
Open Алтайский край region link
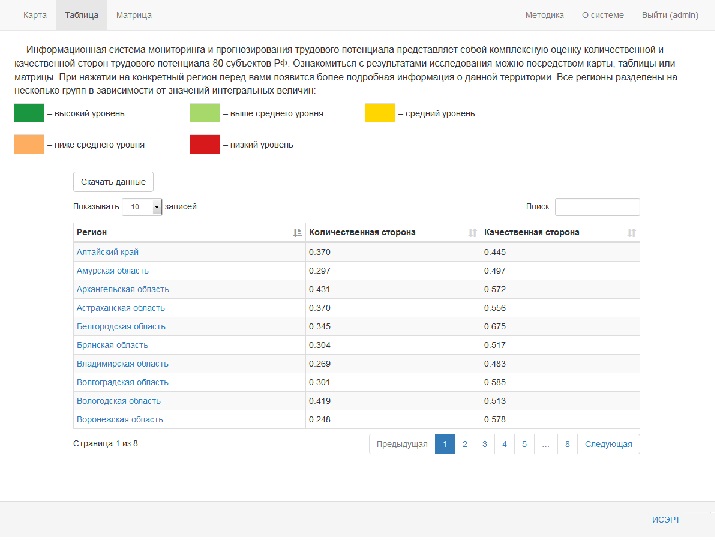pyautogui.click(x=108, y=252)
